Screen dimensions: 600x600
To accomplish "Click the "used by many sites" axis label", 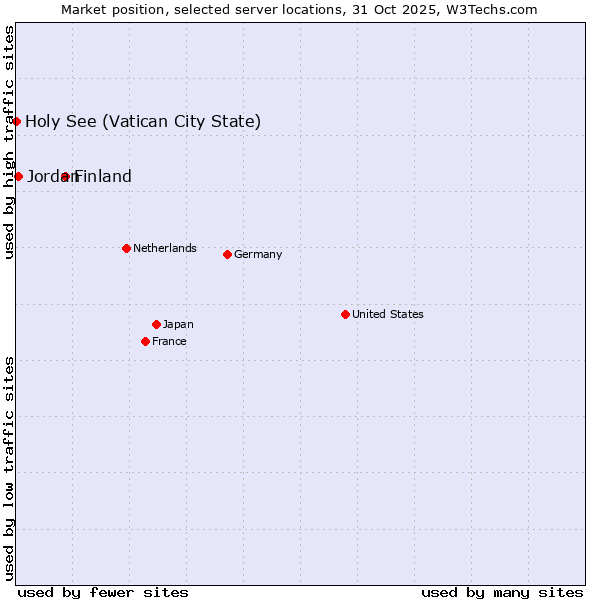I will [x=502, y=592].
